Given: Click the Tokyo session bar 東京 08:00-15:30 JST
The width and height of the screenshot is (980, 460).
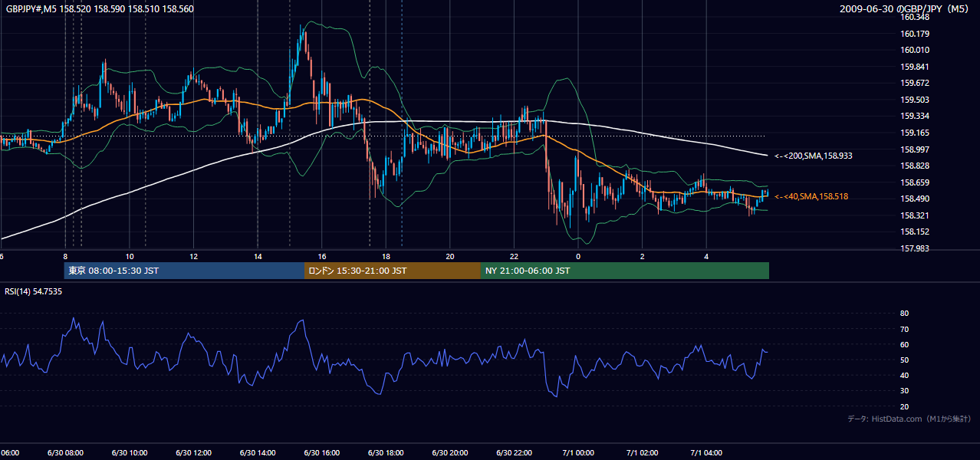Looking at the screenshot, I should tap(184, 271).
